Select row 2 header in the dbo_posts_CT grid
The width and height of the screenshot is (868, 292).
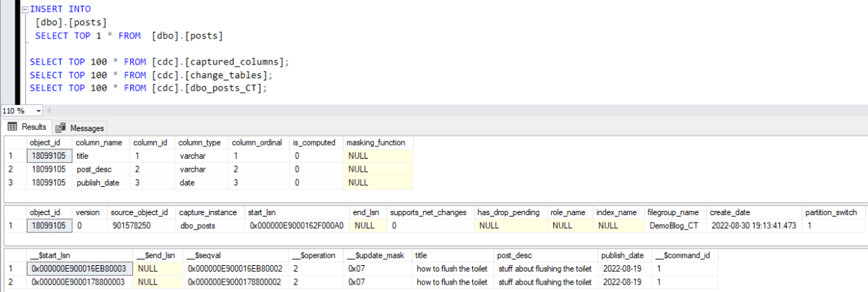[10, 282]
